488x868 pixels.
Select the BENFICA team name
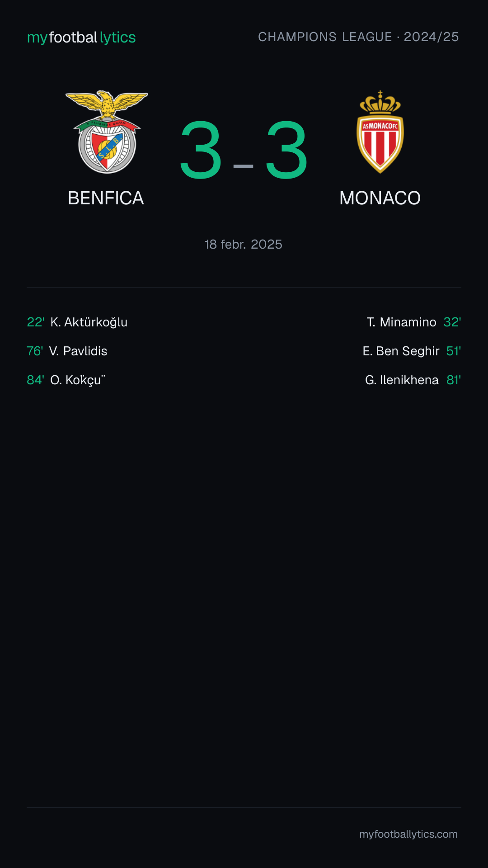point(106,198)
